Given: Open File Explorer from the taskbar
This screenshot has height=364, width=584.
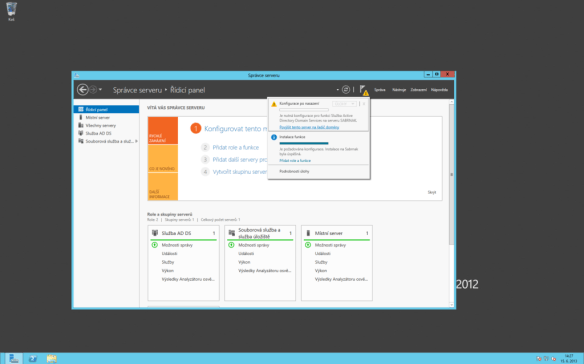Looking at the screenshot, I should pyautogui.click(x=51, y=358).
